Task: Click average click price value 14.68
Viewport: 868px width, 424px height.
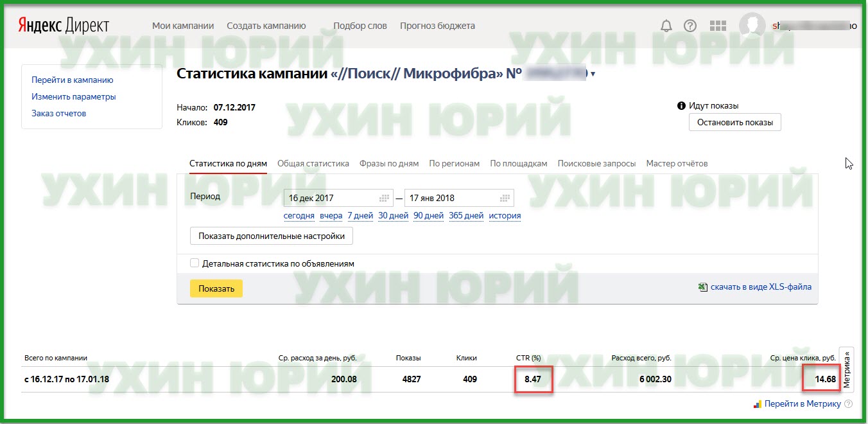Action: click(825, 379)
